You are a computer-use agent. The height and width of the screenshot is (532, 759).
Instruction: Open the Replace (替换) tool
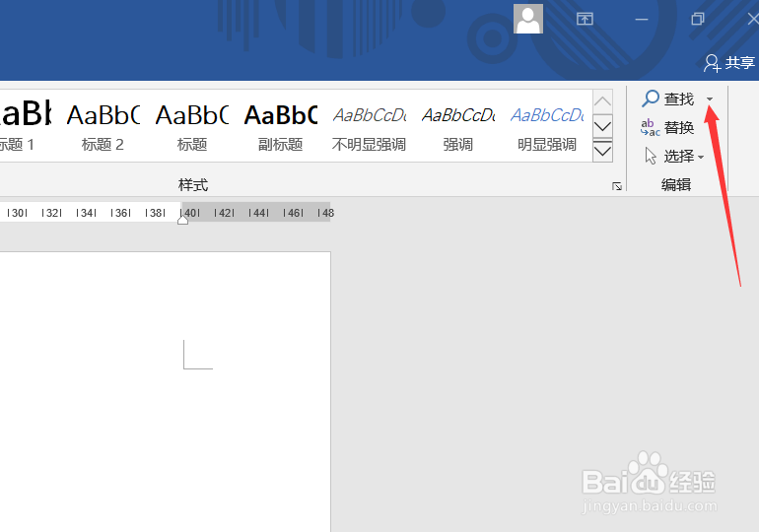pos(667,128)
